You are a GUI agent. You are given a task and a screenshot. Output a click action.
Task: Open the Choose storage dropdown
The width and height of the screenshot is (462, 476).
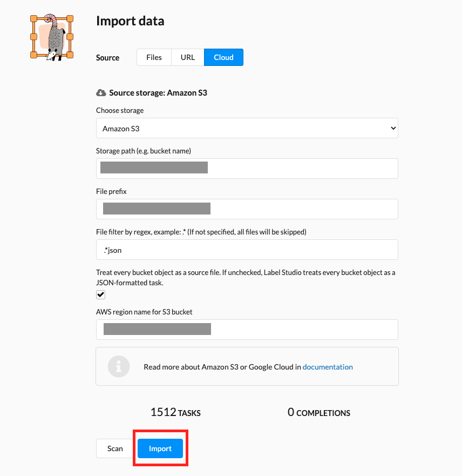point(247,128)
